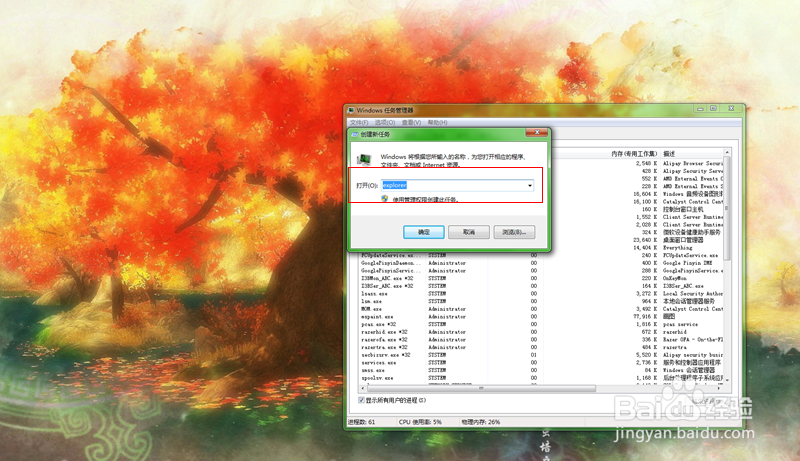Viewport: 800px width, 461px height.
Task: Click the 'Local Security Author' description cell
Action: (692, 294)
